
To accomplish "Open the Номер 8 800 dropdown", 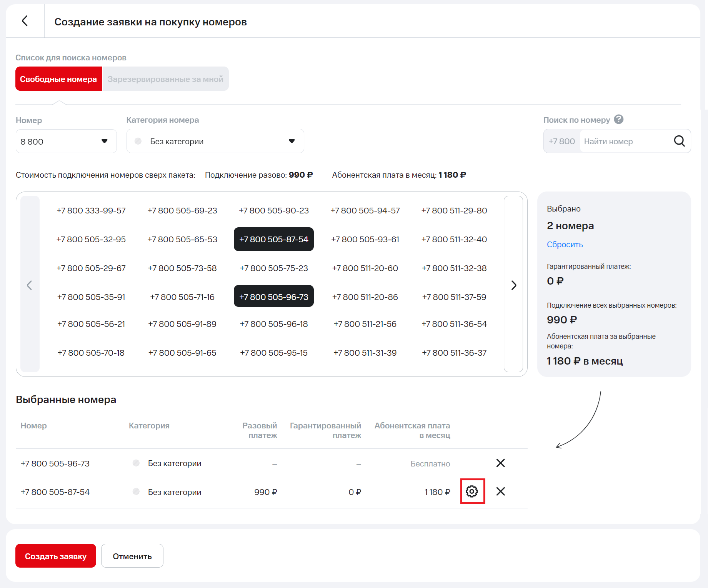I will (66, 142).
